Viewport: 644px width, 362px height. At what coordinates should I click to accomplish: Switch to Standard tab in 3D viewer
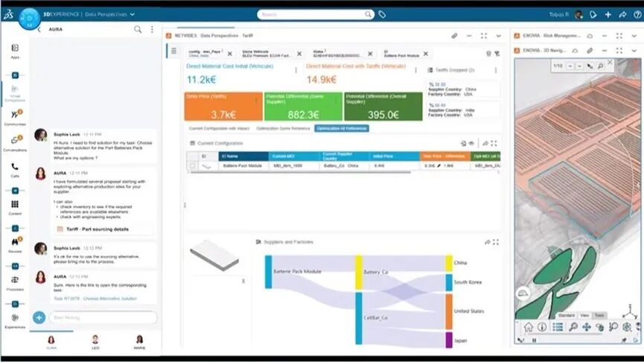pos(567,315)
